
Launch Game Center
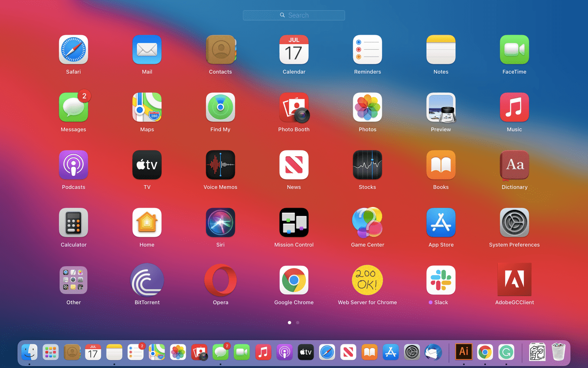(367, 222)
